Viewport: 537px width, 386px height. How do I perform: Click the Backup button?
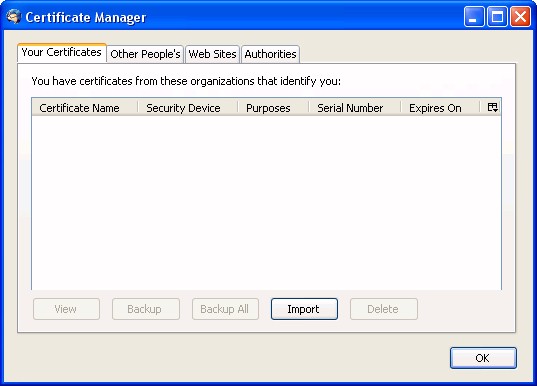146,309
